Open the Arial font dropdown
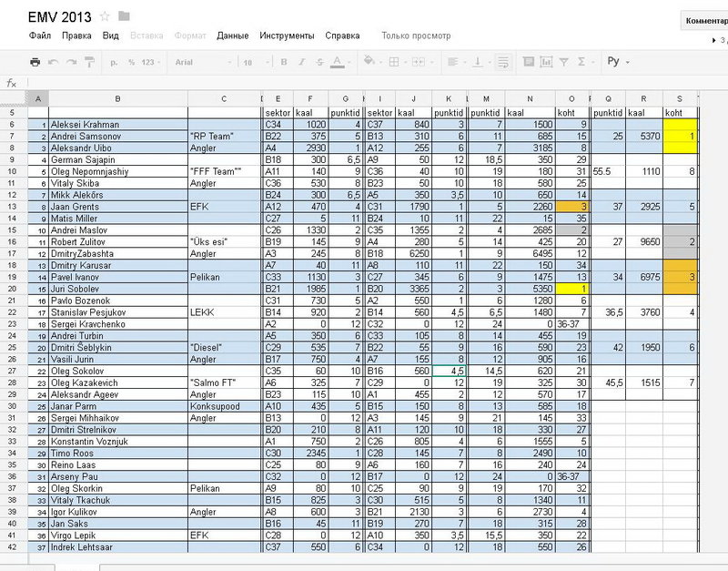The image size is (728, 571). (x=203, y=62)
